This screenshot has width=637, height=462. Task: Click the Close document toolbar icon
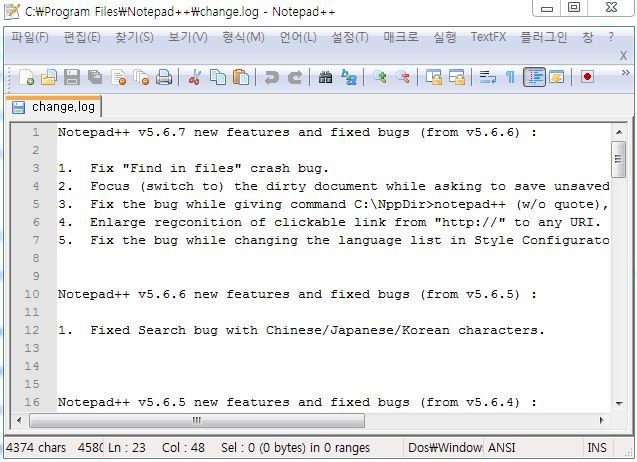(x=119, y=77)
